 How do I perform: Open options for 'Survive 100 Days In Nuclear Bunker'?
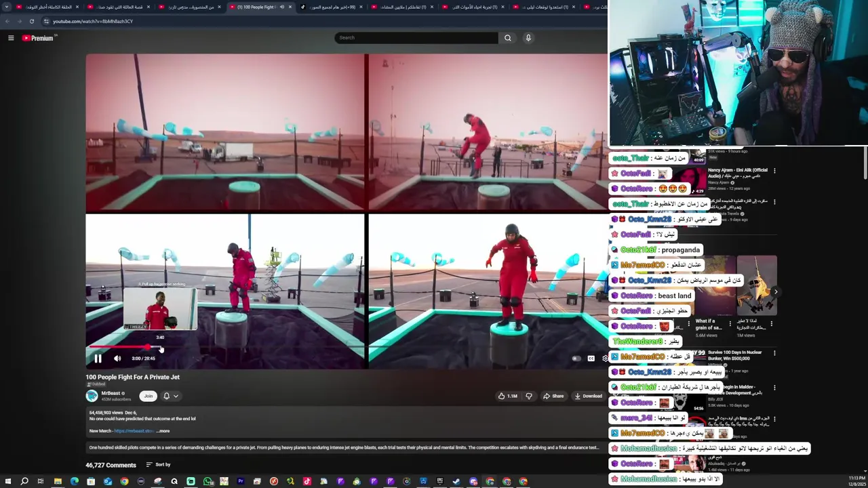[x=774, y=354]
